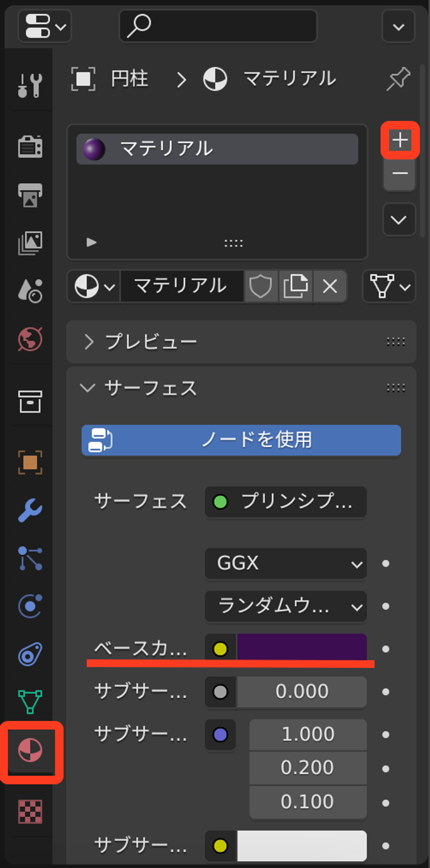Toggle the pin icon for this panel
The width and height of the screenshot is (430, 868).
point(398,79)
